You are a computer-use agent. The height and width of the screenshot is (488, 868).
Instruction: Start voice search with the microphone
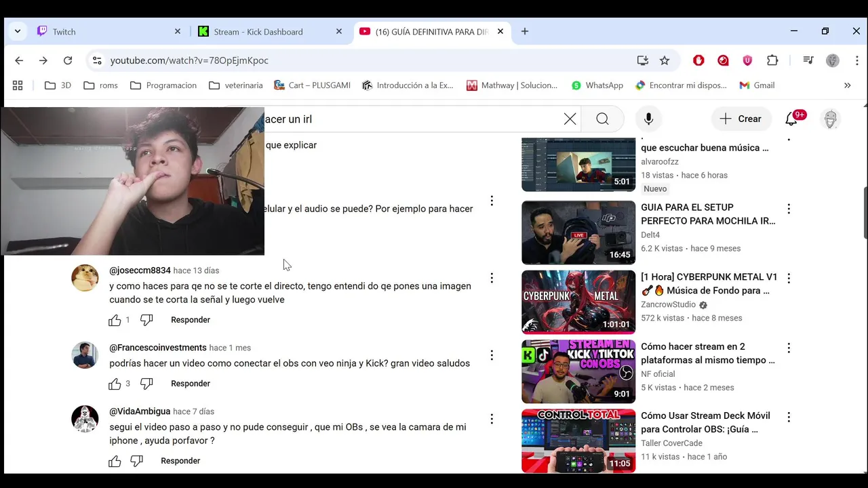click(648, 119)
